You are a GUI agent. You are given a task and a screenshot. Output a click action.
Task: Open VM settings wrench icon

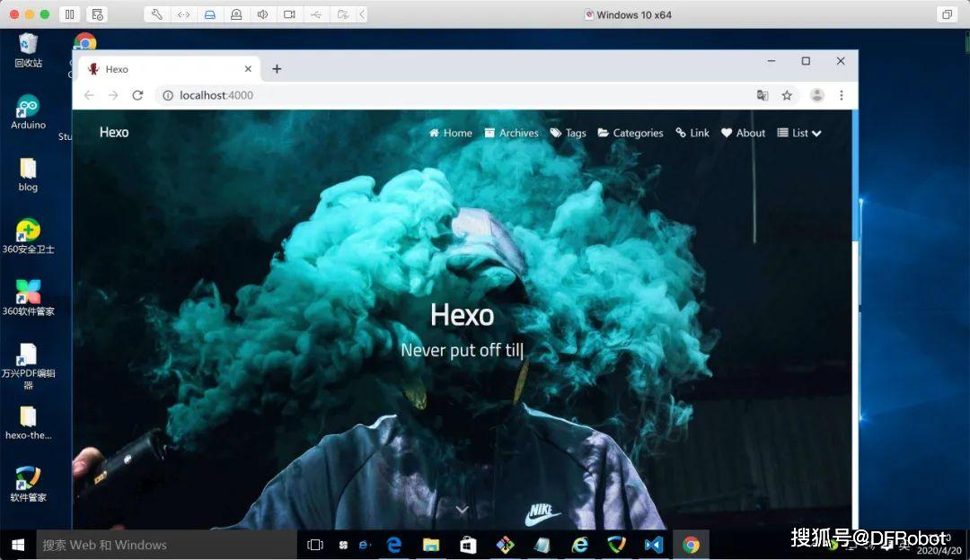point(157,14)
